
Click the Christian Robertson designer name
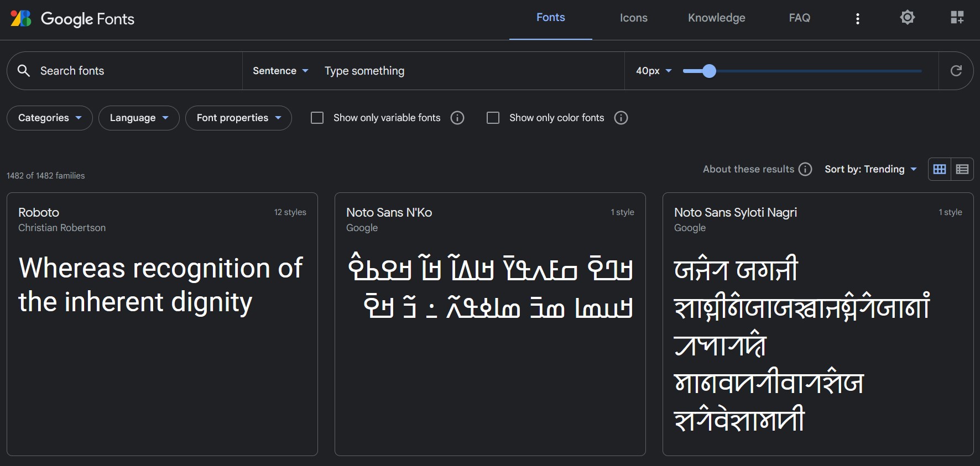coord(62,228)
